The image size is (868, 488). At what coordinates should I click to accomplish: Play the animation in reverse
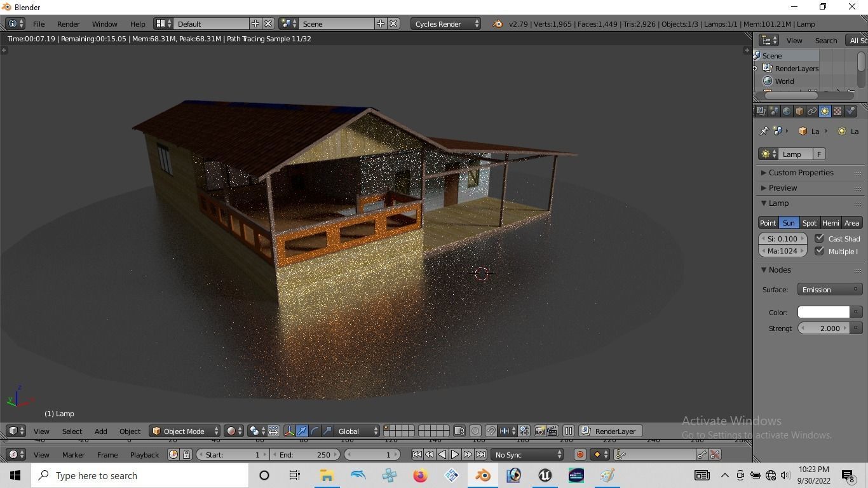442,454
